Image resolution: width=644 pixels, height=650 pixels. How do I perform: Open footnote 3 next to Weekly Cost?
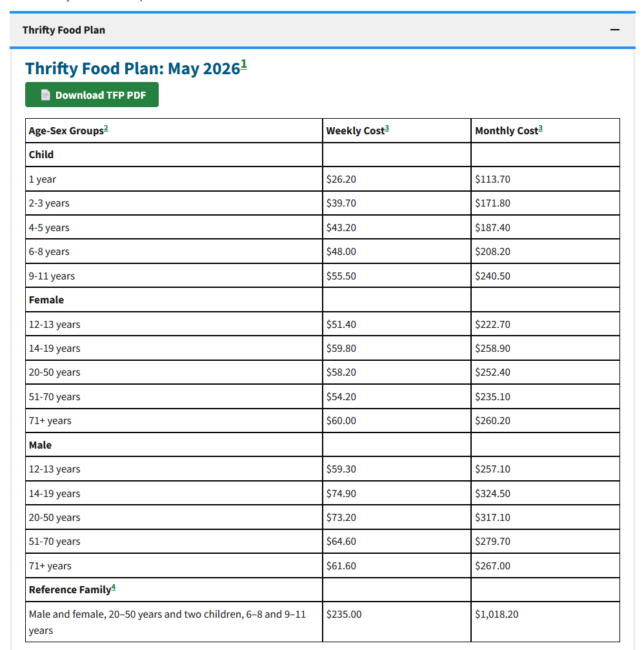pyautogui.click(x=387, y=128)
